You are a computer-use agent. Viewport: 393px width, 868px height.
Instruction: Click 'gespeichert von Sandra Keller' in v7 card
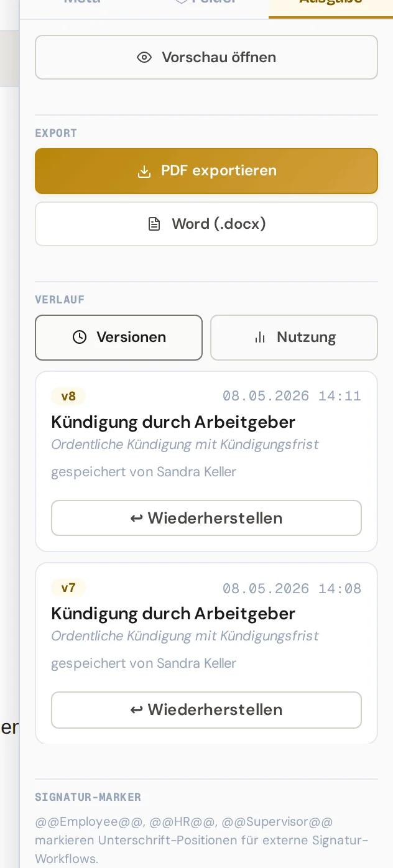(x=144, y=663)
